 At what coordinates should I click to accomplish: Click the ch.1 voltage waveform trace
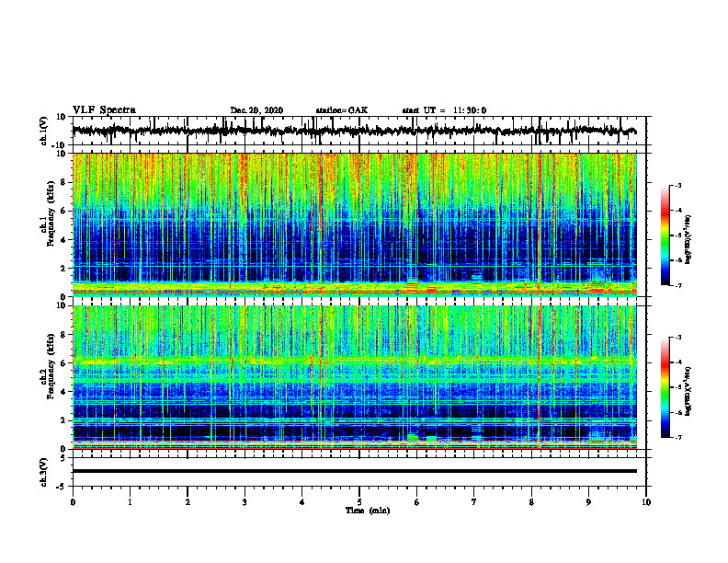point(354,131)
